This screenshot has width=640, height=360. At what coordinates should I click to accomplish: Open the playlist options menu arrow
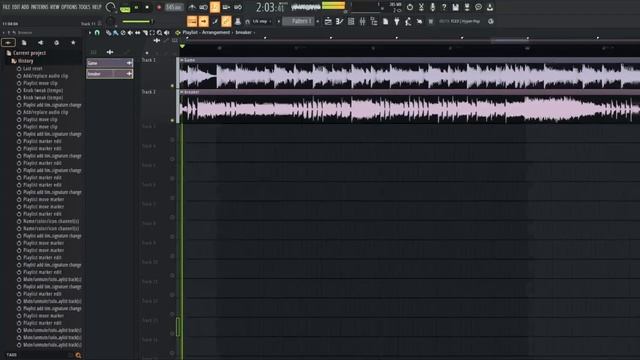click(x=90, y=33)
